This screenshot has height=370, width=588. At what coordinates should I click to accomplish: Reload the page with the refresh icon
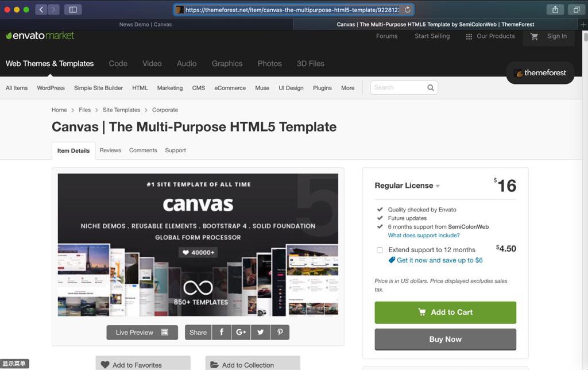[x=407, y=10]
